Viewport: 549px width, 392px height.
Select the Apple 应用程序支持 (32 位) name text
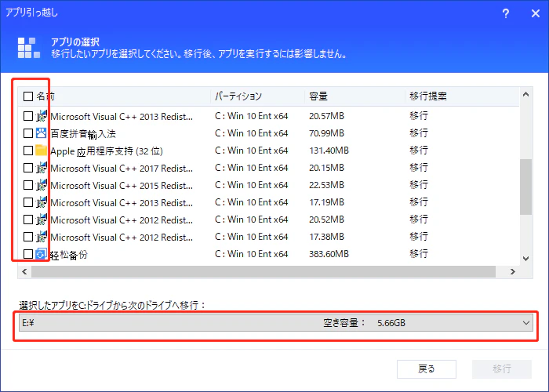[107, 151]
